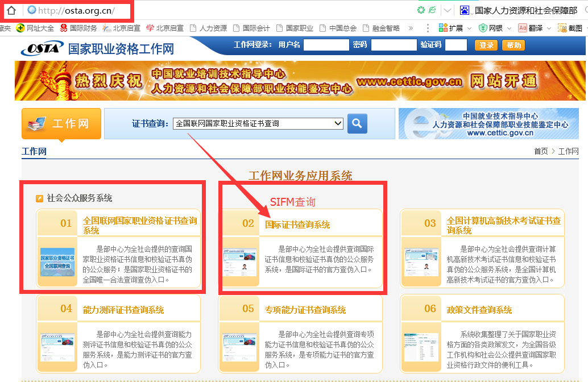Viewport: 588px width, 382px height.
Task: Open the three-dot toolbar menu
Action: 428,28
